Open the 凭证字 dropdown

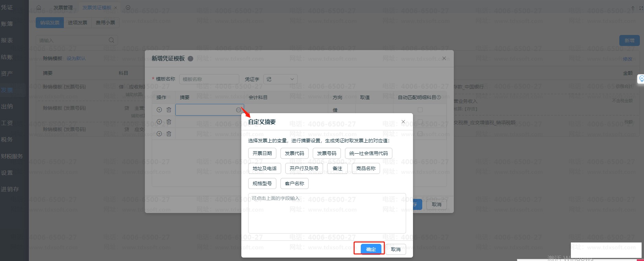coord(280,79)
